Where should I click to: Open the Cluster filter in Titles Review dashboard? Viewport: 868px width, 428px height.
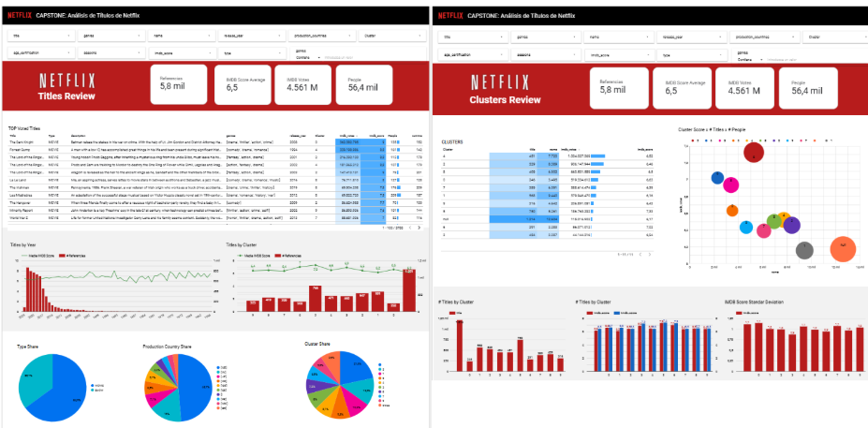[392, 36]
